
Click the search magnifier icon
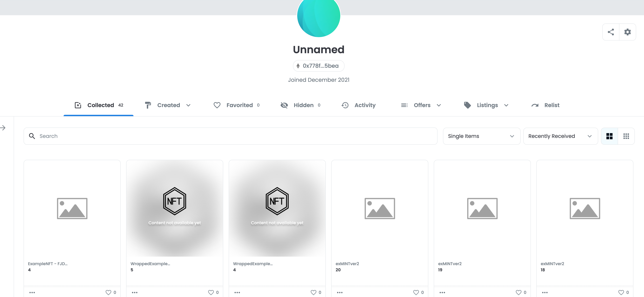[32, 136]
